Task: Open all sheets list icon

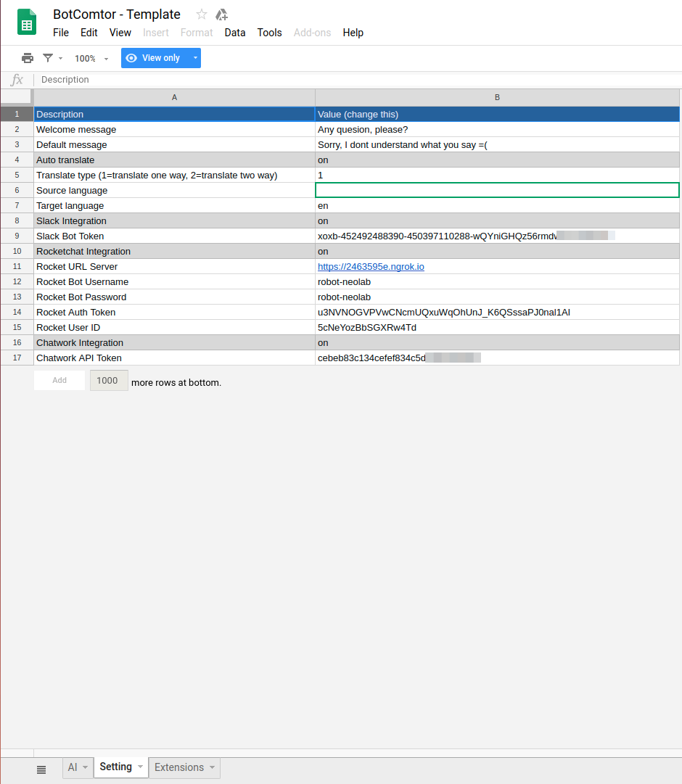Action: [41, 769]
